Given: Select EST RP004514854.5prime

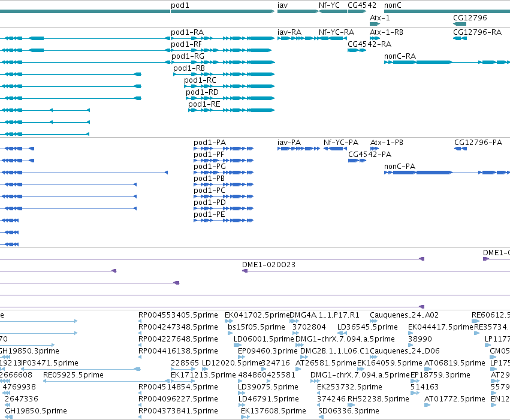Looking at the screenshot, I should pyautogui.click(x=178, y=387).
